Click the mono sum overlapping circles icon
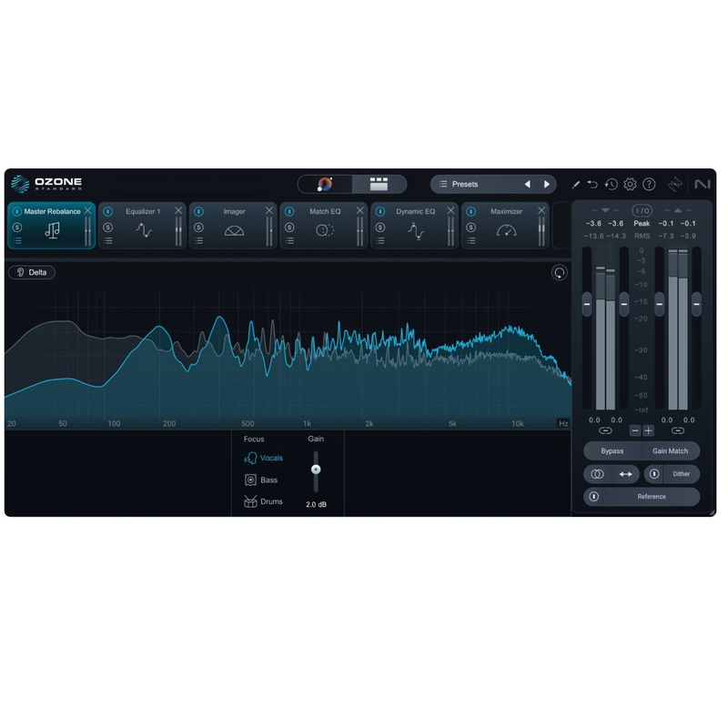The width and height of the screenshot is (728, 728). pos(597,474)
